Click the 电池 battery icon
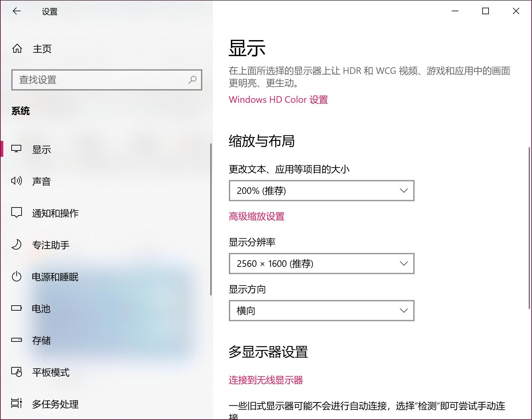 coord(17,309)
